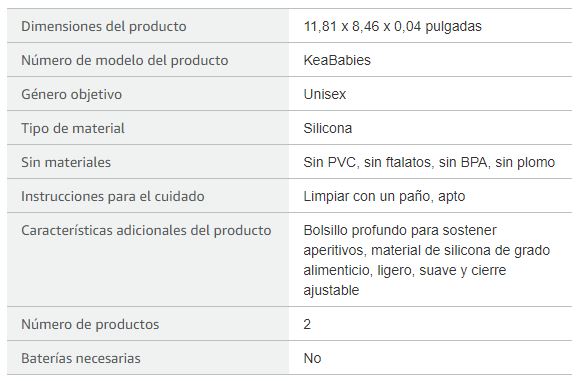Select the product count value 2
577x381 pixels.
pos(307,324)
